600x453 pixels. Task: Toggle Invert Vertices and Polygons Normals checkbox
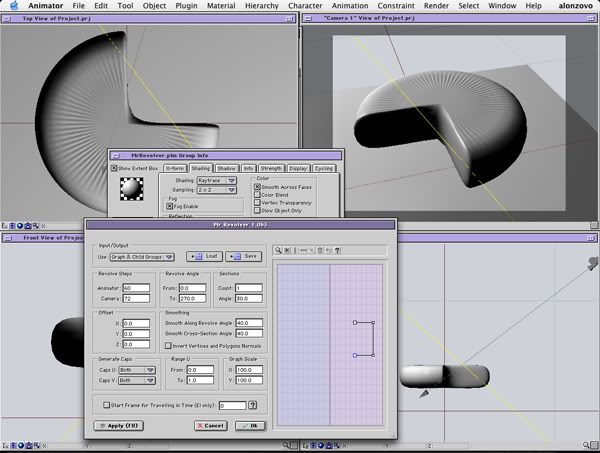pyautogui.click(x=167, y=345)
